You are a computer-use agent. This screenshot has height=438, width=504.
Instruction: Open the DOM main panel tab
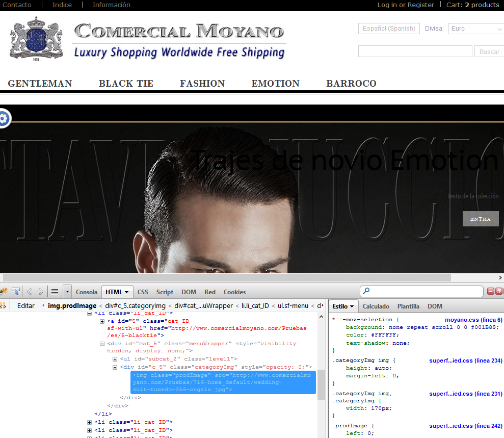pos(189,292)
